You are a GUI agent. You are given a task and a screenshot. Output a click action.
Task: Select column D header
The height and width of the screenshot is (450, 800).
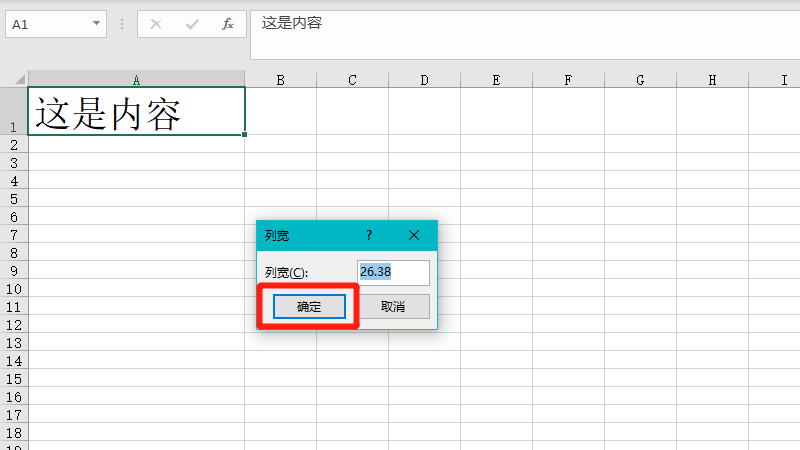point(424,79)
